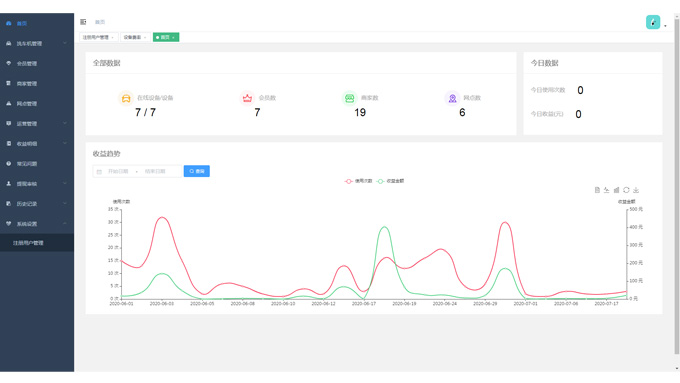
Task: Restore the chart with refresh icon
Action: click(x=626, y=190)
